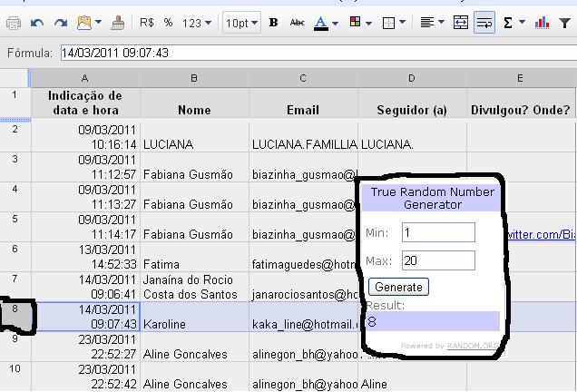Select the '23/03/2011 22:52:42' date cell
This screenshot has height=392, width=577.
coord(85,377)
